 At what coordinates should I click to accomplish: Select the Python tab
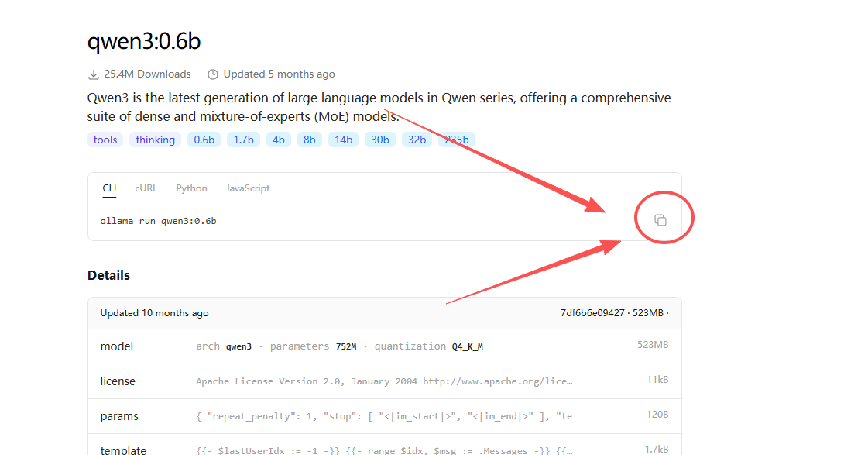pos(191,188)
